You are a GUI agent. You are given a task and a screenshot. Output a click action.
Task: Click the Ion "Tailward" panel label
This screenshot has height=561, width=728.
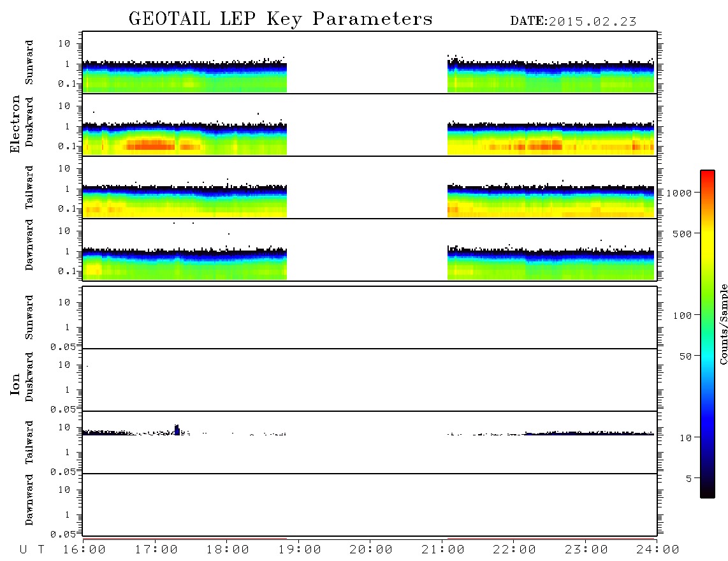(x=29, y=442)
